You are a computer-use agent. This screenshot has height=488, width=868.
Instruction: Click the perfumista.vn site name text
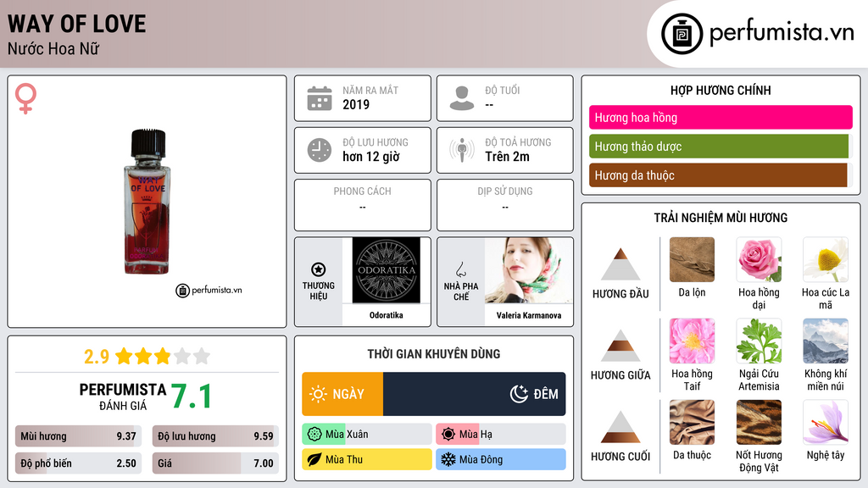[x=782, y=32]
